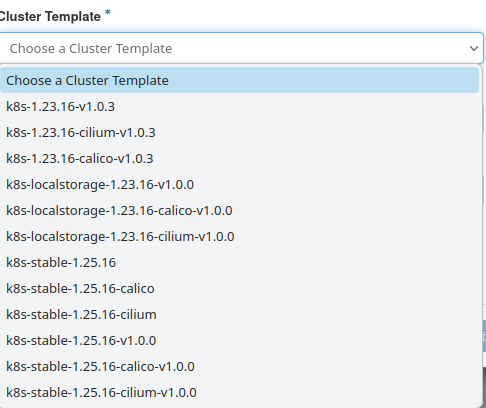
Task: Select k8s-stable-1.25.16-cilium-v1.0.0 at list bottom
Action: [239, 393]
